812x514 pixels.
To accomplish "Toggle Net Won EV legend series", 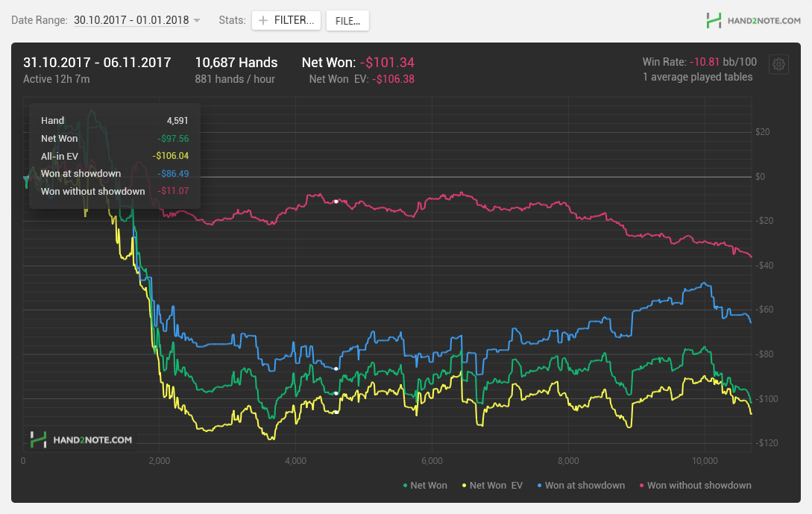I will [x=492, y=486].
